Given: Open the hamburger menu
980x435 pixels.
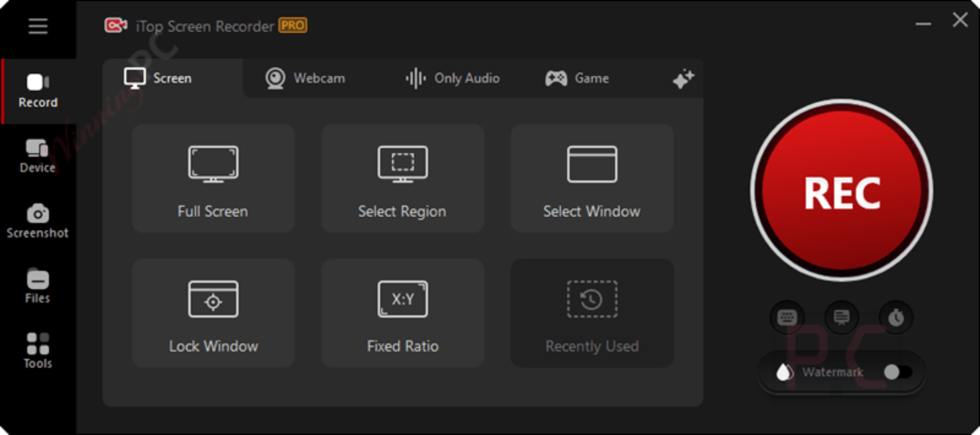Looking at the screenshot, I should tap(38, 26).
